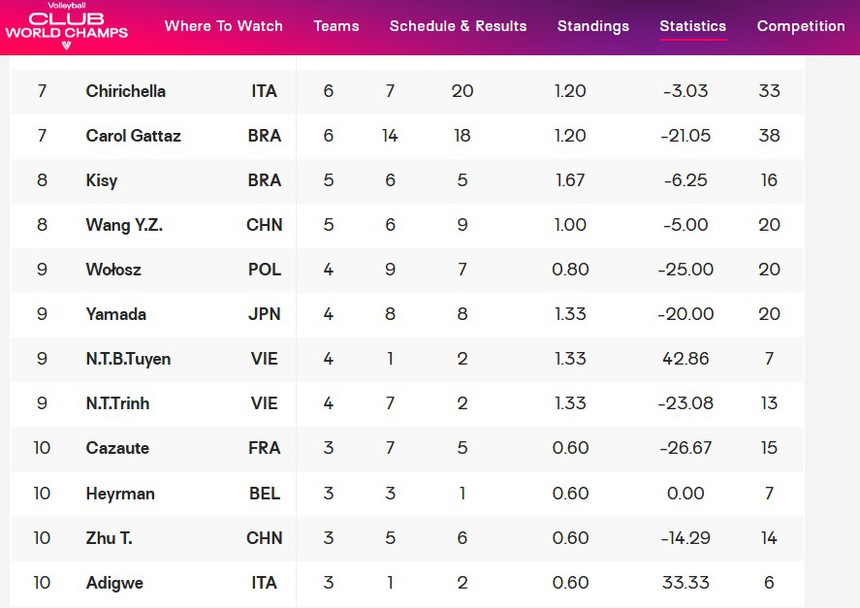This screenshot has height=608, width=860.
Task: Open Heyrman's player row
Action: tap(120, 493)
